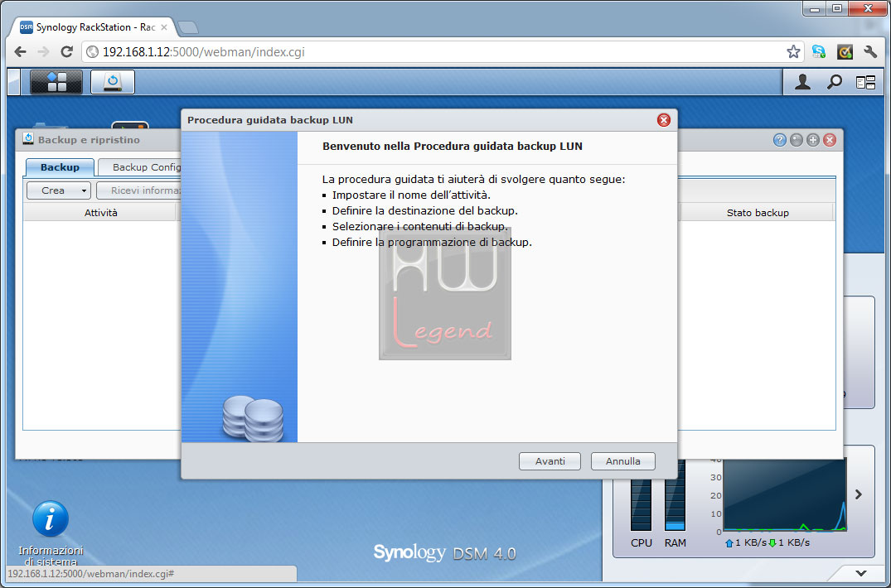Click the Synology DSM 4.0 logo text
This screenshot has width=891, height=588.
tap(445, 552)
